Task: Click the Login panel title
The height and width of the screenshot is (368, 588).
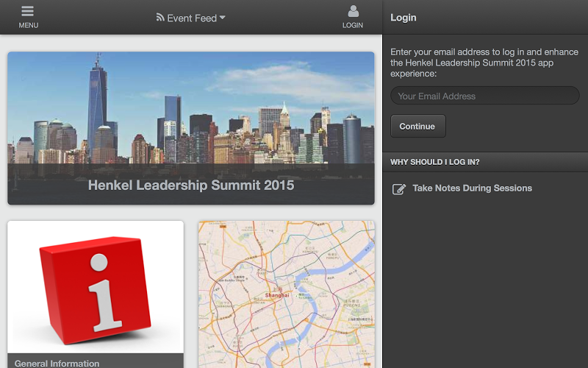Action: (403, 18)
